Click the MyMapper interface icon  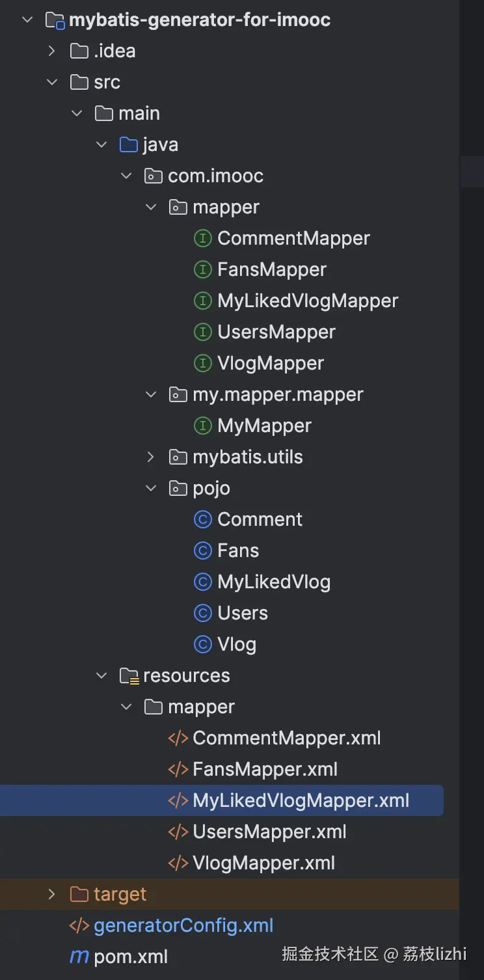point(203,426)
